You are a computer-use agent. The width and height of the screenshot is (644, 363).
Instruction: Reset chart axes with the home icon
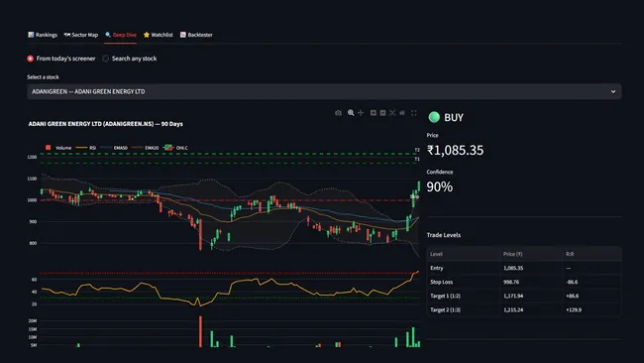click(402, 113)
